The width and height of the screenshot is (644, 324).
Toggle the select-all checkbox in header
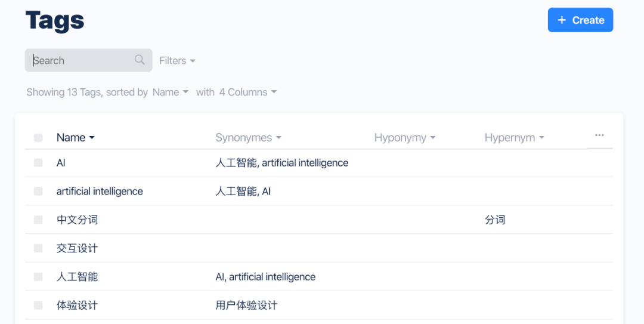[x=38, y=138]
